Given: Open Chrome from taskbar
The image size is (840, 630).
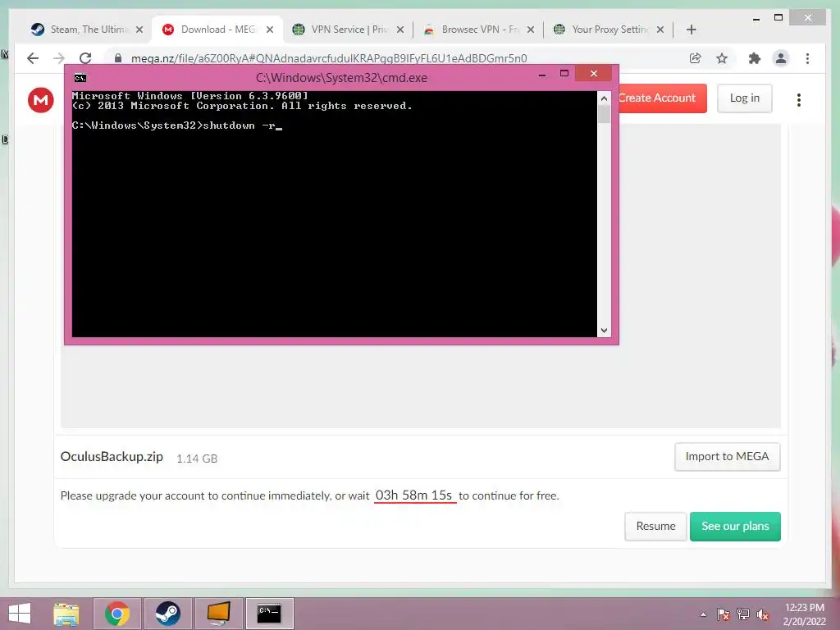Looking at the screenshot, I should tap(117, 614).
